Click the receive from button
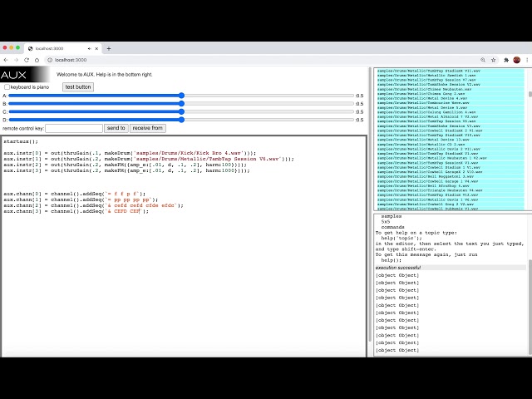Screen dimensions: 532x399 click(148, 128)
